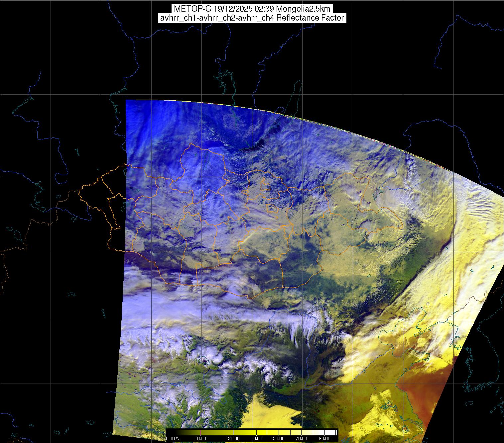Click the "20.00" colour scale label
The width and height of the screenshot is (504, 443).
tap(234, 439)
